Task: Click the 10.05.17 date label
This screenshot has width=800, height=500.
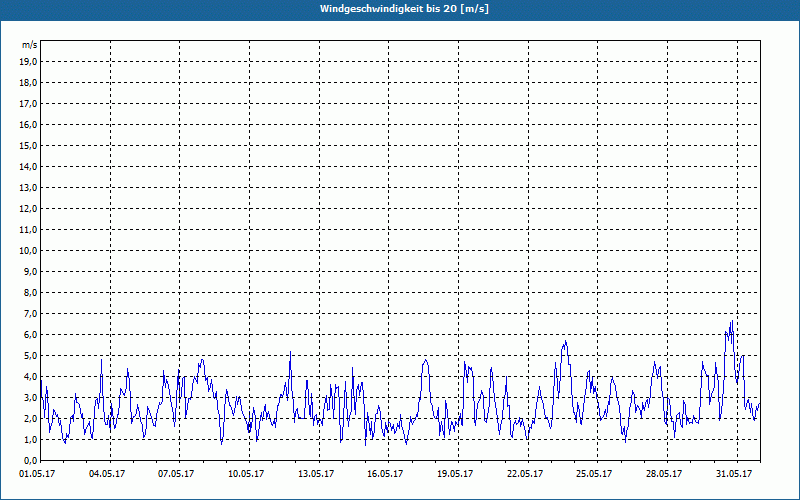Action: pyautogui.click(x=246, y=474)
